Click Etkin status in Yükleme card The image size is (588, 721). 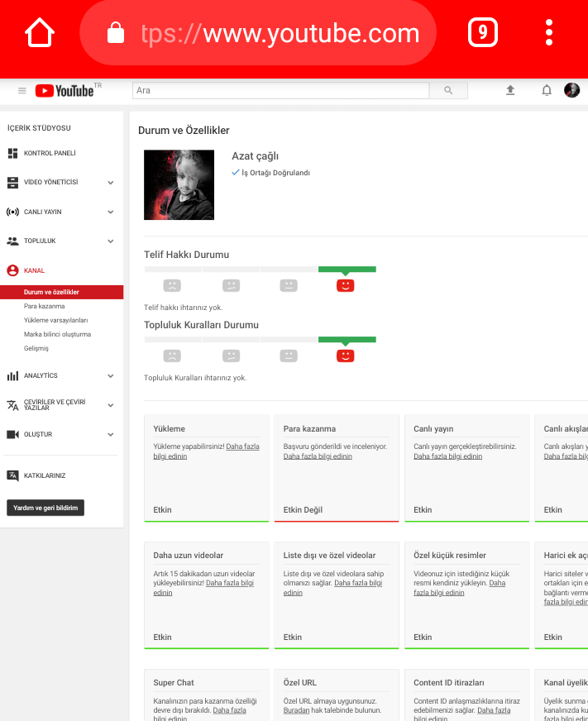click(x=162, y=509)
